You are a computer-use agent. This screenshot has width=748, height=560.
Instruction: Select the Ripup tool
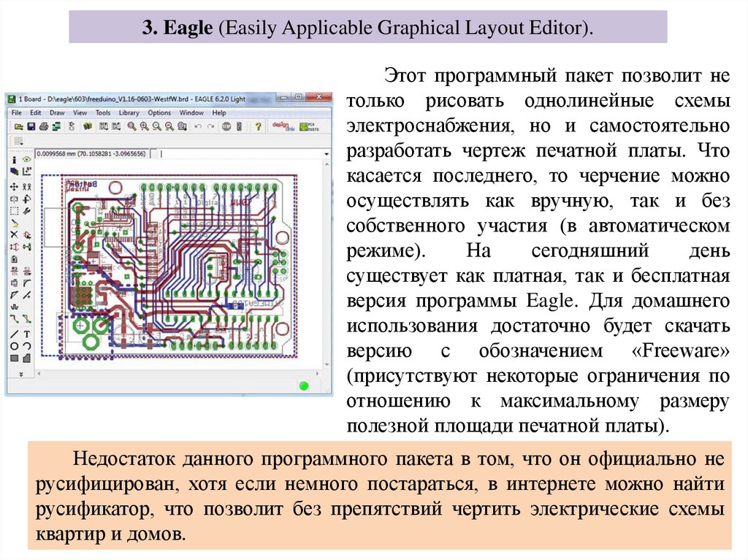click(x=27, y=318)
